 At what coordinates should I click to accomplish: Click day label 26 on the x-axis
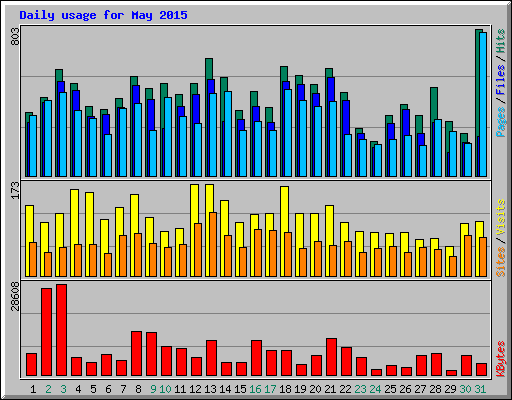pos(405,389)
